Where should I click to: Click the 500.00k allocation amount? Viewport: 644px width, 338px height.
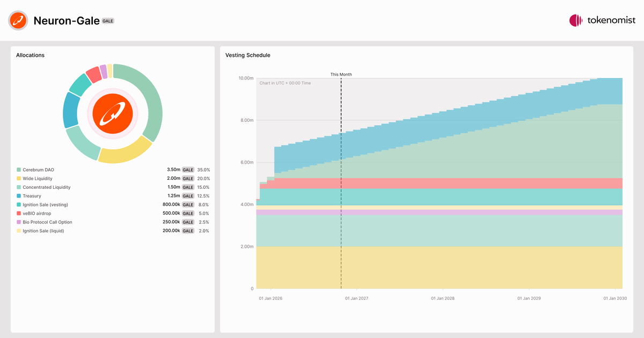(171, 214)
